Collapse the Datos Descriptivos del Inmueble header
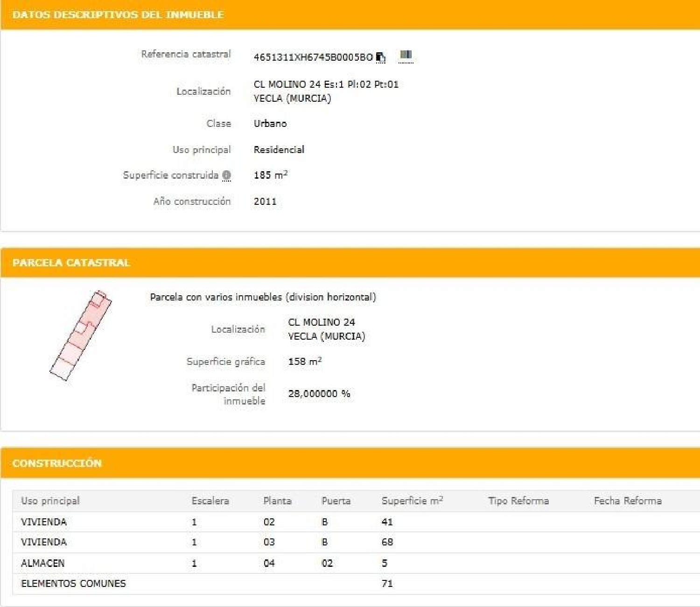Image resolution: width=700 pixels, height=607 pixels. [118, 15]
